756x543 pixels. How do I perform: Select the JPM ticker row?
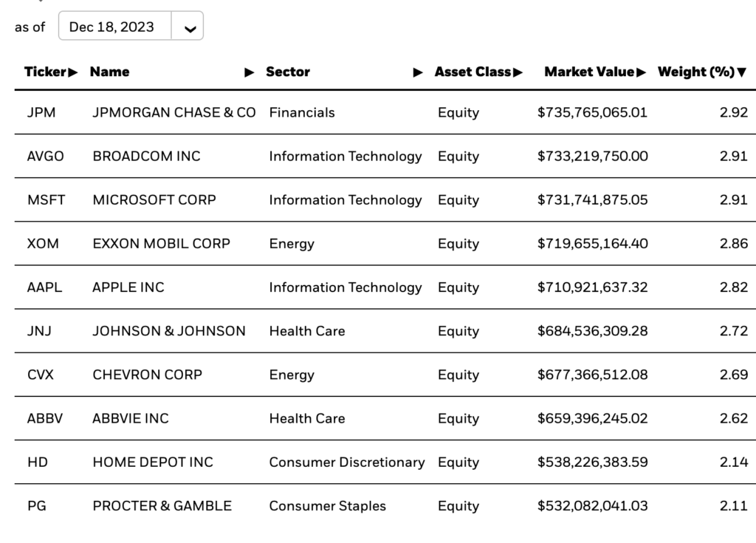(x=41, y=113)
